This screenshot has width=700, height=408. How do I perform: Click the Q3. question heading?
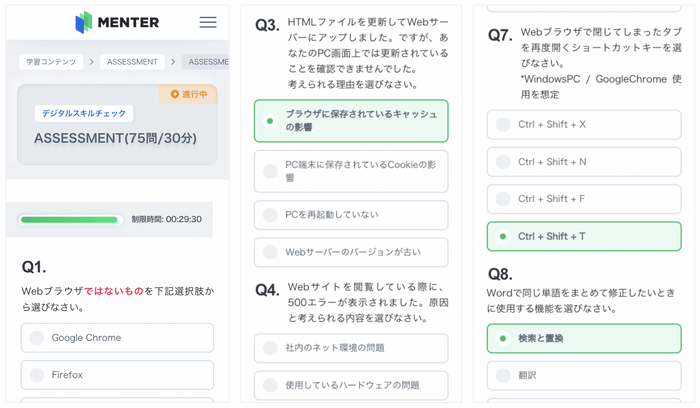tap(267, 25)
